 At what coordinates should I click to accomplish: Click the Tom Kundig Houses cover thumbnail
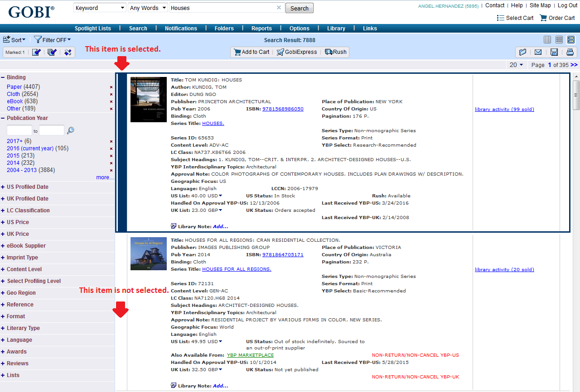[148, 100]
